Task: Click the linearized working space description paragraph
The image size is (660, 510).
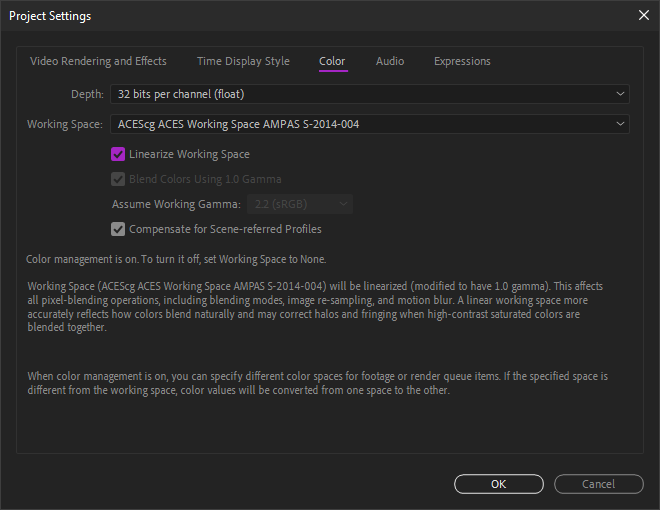Action: click(x=316, y=306)
